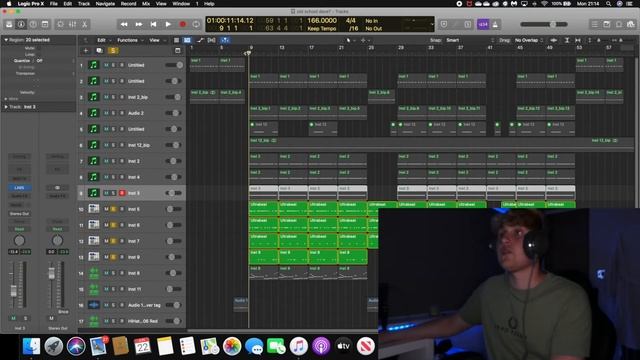Solo the Audio 2 track
The image size is (640, 360).
coord(113,113)
